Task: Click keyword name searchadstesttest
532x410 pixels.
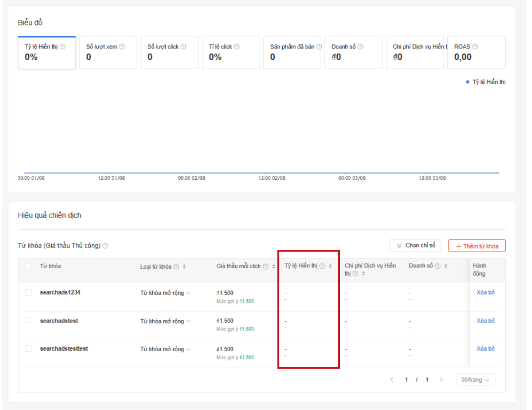Action: point(64,348)
